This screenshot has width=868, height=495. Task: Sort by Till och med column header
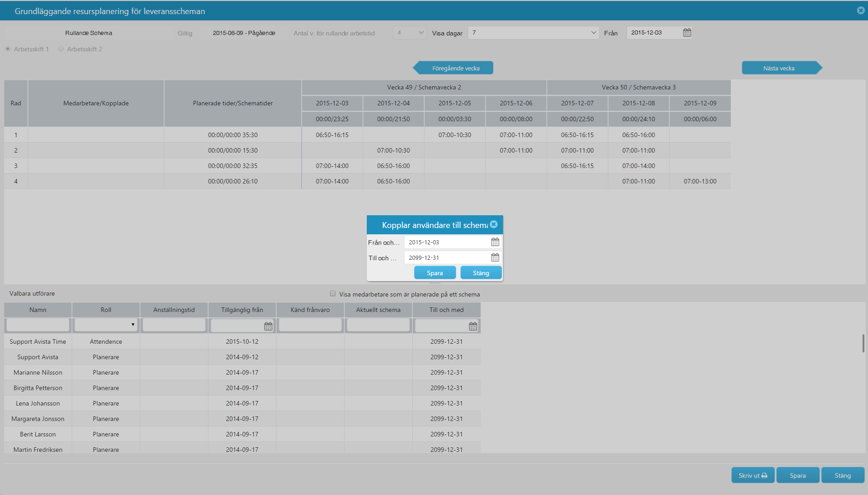446,310
